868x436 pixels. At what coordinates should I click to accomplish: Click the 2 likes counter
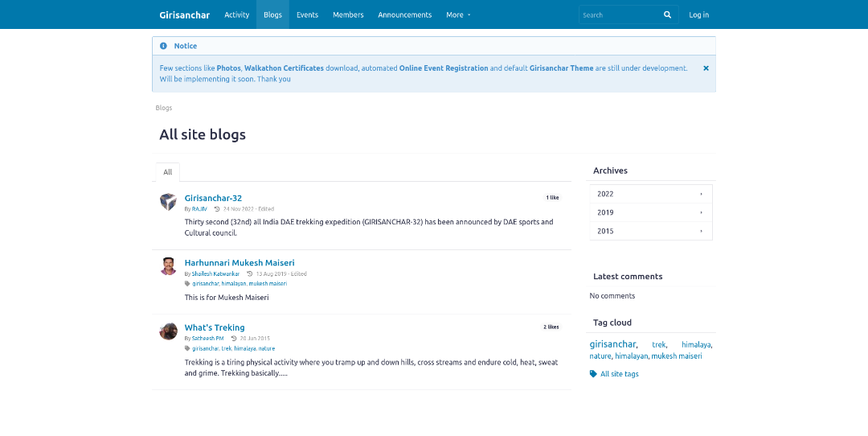[x=551, y=327]
